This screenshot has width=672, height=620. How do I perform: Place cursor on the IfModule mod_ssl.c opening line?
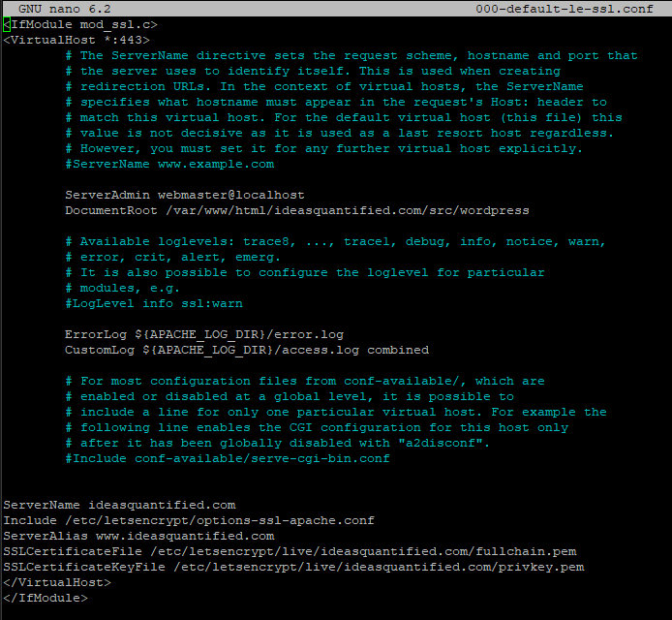click(80, 24)
